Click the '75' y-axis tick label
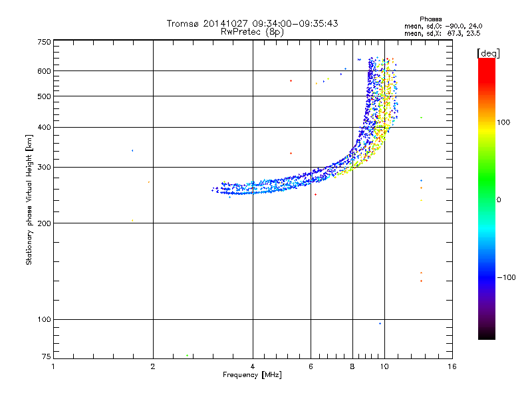 tap(47, 356)
